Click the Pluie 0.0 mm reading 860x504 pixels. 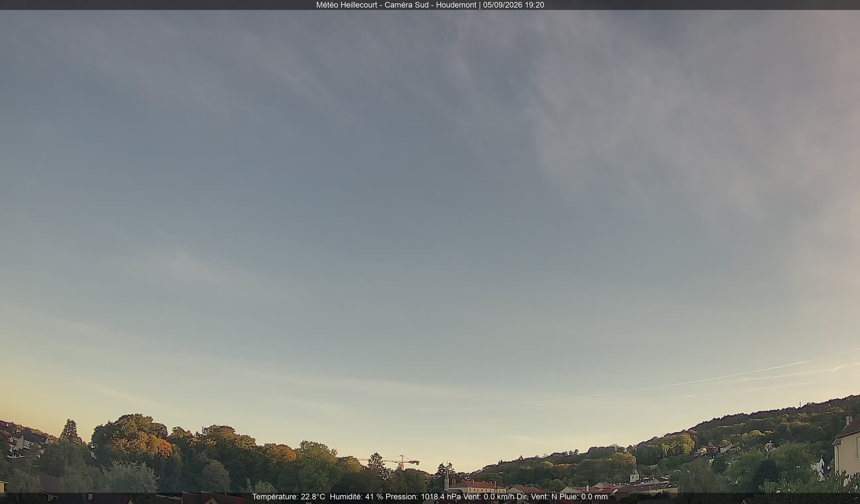(x=584, y=497)
